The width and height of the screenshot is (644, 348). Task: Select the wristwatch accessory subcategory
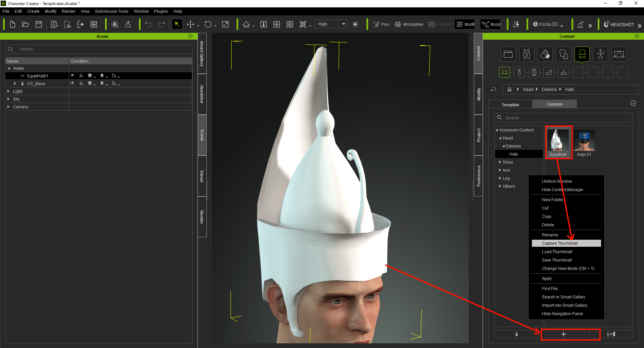coord(534,72)
